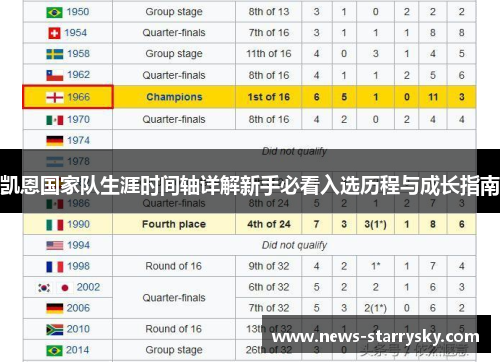500x362 pixels.
Task: Select 'Round of 16' in the 2010 row
Action: [x=174, y=329]
